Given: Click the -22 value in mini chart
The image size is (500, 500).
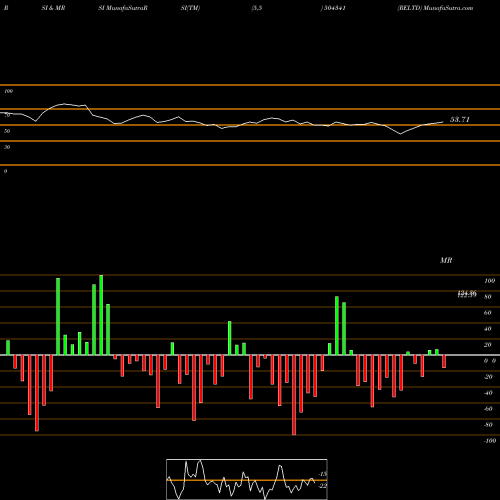Looking at the screenshot, I should click(x=323, y=486).
